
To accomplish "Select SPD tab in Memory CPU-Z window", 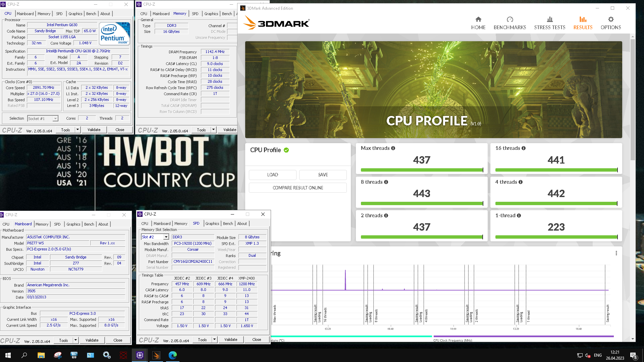I will (x=195, y=14).
